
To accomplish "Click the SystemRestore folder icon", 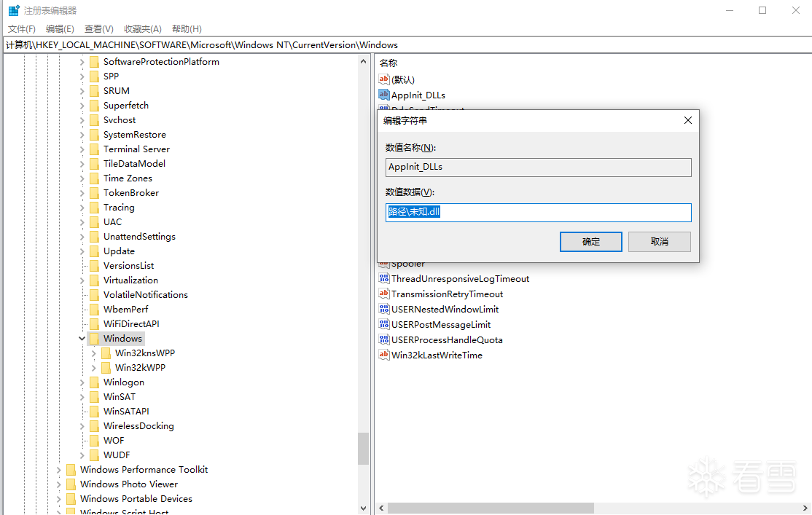I will click(x=94, y=135).
